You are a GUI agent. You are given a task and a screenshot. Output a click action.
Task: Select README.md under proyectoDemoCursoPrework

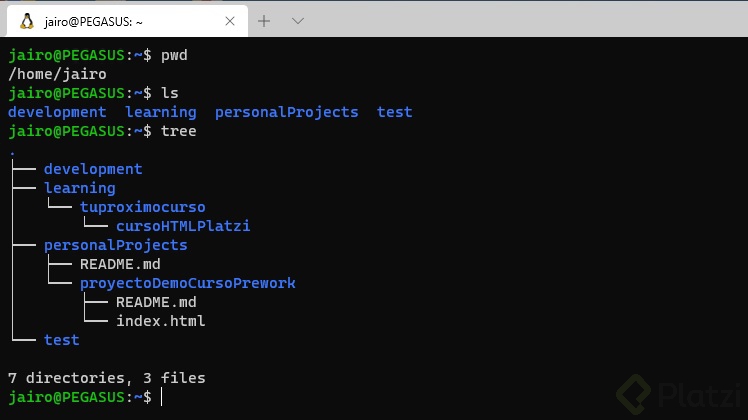coord(156,302)
